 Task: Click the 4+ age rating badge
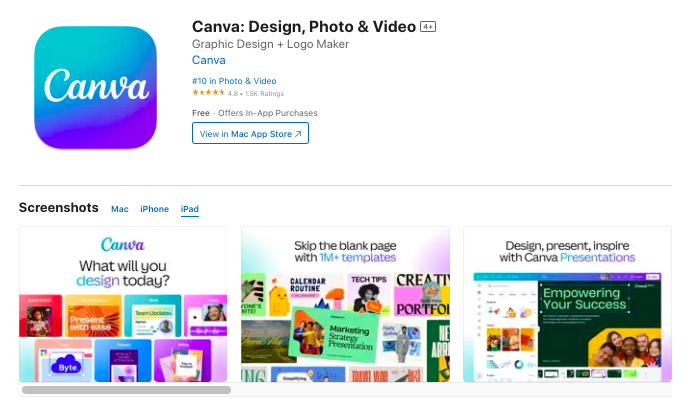click(x=428, y=27)
